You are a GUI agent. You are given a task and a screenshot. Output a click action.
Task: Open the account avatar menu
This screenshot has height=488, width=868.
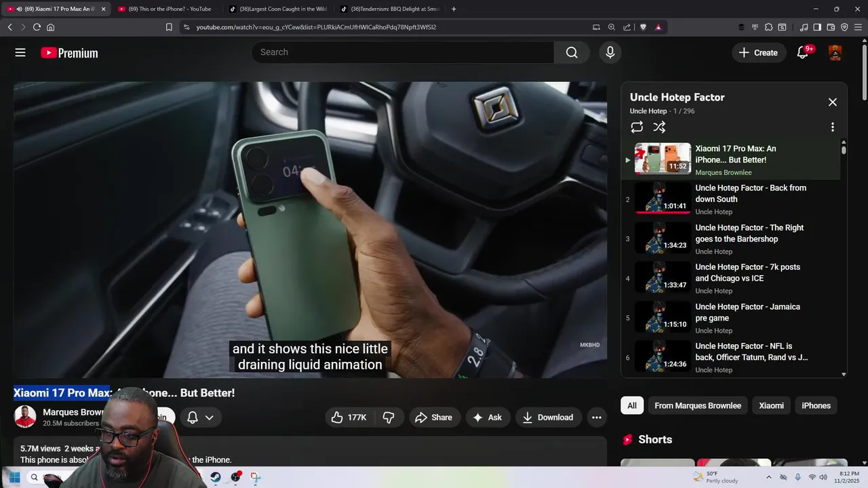(835, 52)
